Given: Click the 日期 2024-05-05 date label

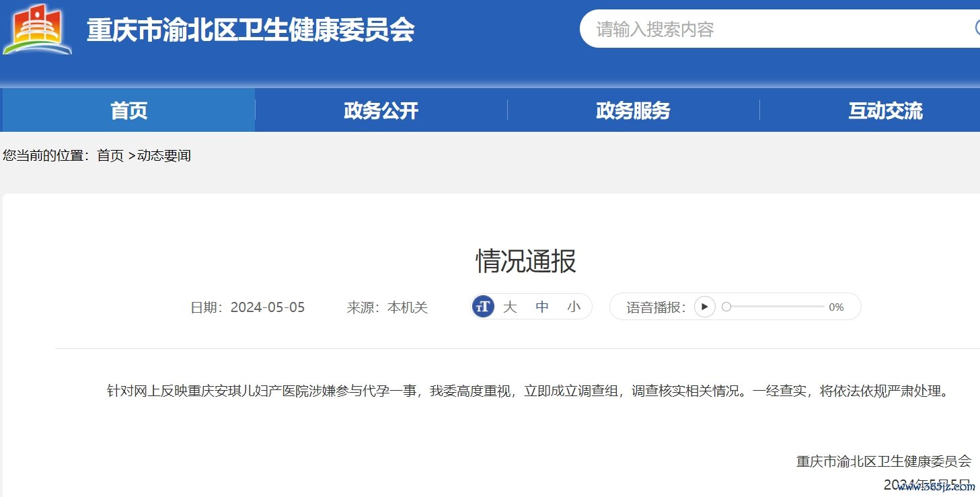Looking at the screenshot, I should [x=248, y=308].
